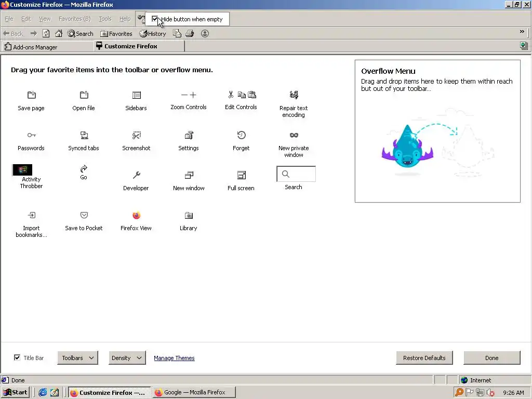Image resolution: width=532 pixels, height=399 pixels.
Task: Click the Manage Themes link
Action: click(x=174, y=358)
